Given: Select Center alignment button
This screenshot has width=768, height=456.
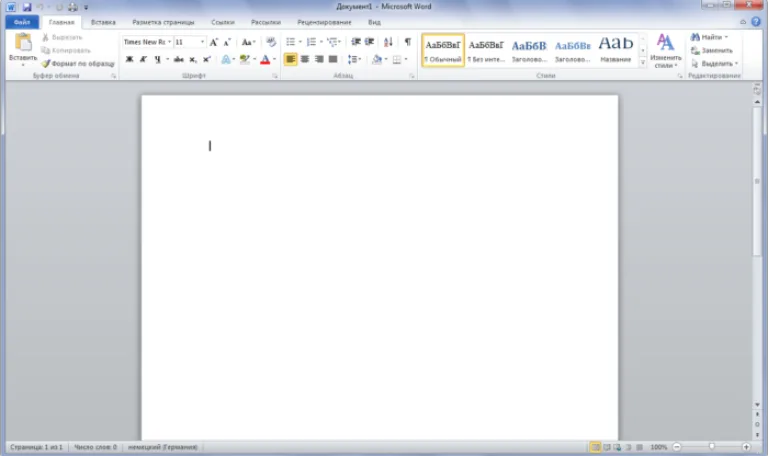Looking at the screenshot, I should [305, 59].
